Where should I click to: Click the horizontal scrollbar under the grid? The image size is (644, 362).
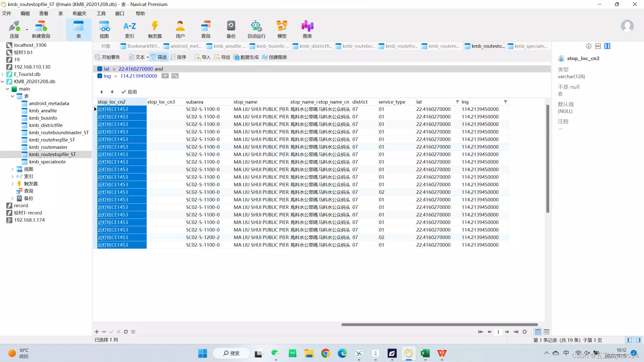coord(439,324)
